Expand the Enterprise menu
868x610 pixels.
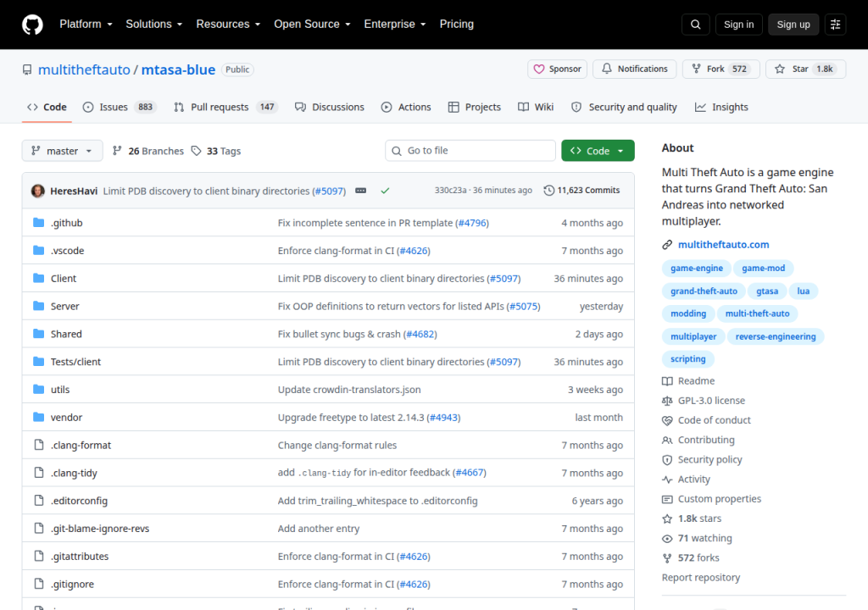[x=395, y=25]
